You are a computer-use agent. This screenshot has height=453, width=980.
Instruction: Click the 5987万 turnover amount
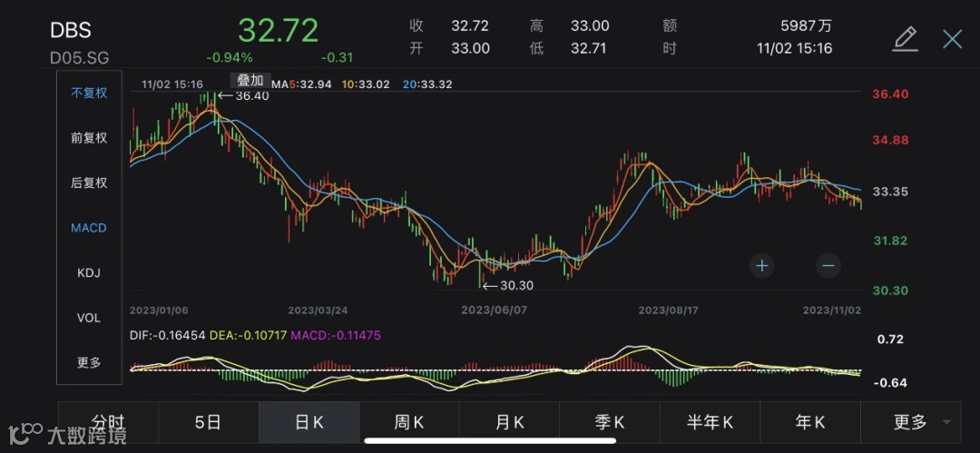(807, 25)
